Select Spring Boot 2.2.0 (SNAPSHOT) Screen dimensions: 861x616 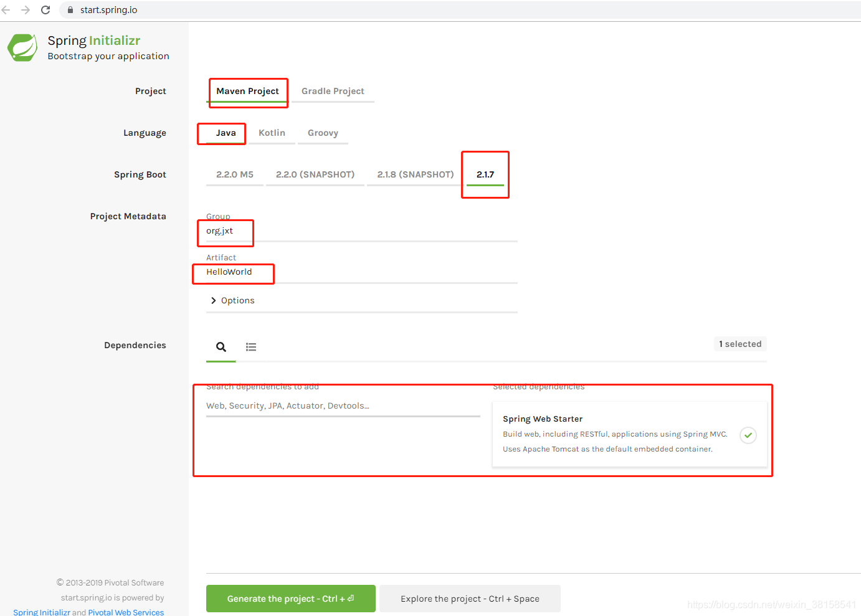(315, 174)
